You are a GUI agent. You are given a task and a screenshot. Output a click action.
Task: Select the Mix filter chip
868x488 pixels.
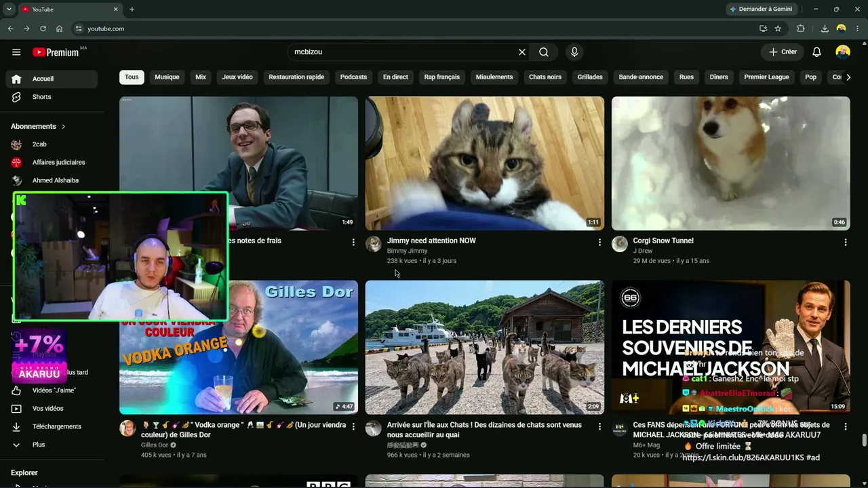(x=201, y=77)
